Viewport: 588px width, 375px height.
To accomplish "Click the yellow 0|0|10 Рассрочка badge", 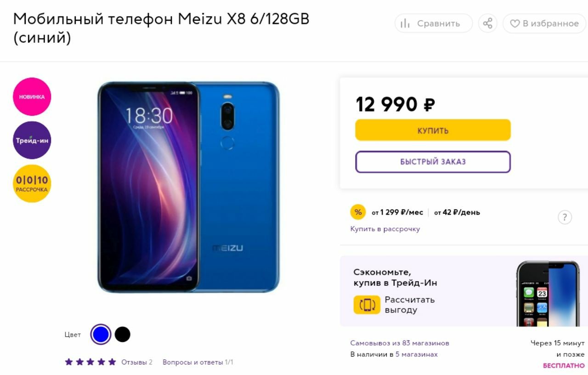I will [32, 183].
